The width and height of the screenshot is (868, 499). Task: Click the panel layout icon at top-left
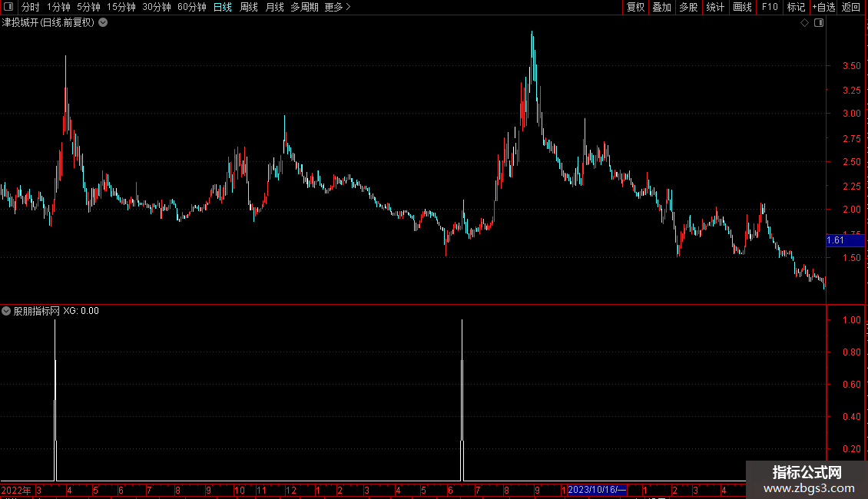(x=8, y=7)
